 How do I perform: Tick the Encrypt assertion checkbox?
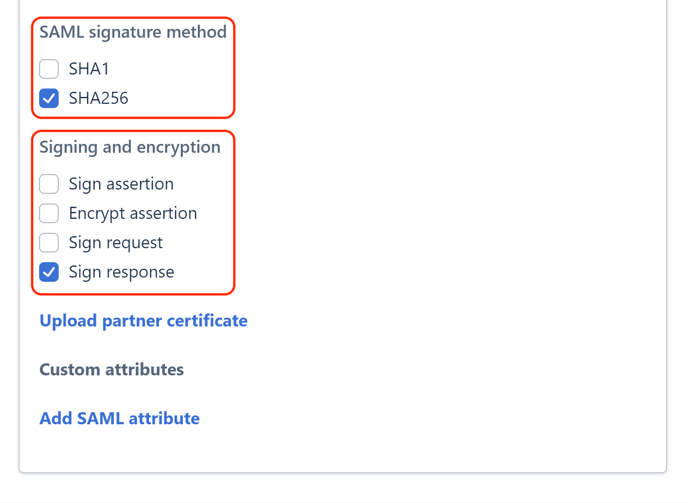point(49,213)
